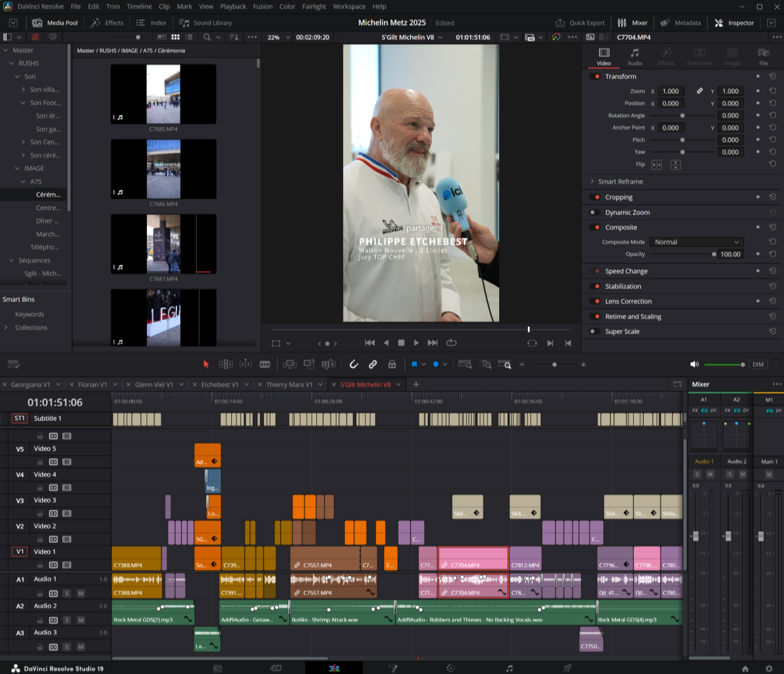Open the Deliver page rocket icon
Viewport: 784px width, 674px height.
tap(568, 668)
